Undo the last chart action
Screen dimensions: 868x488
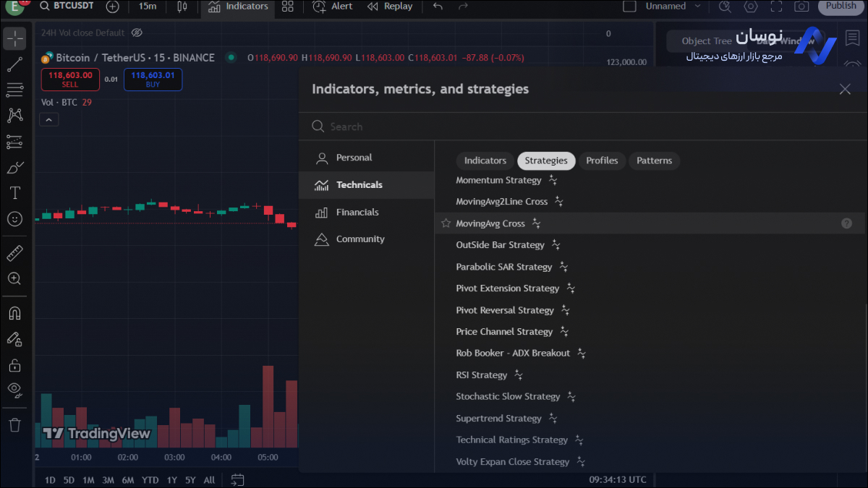point(438,7)
